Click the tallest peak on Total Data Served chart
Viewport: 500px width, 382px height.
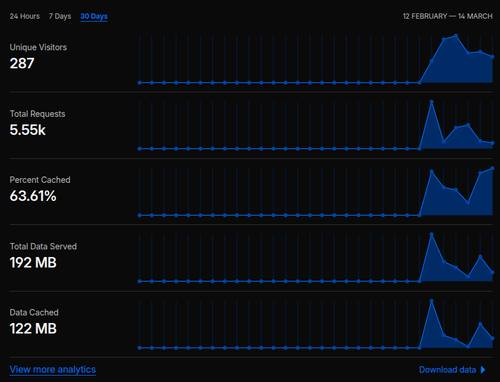432,235
